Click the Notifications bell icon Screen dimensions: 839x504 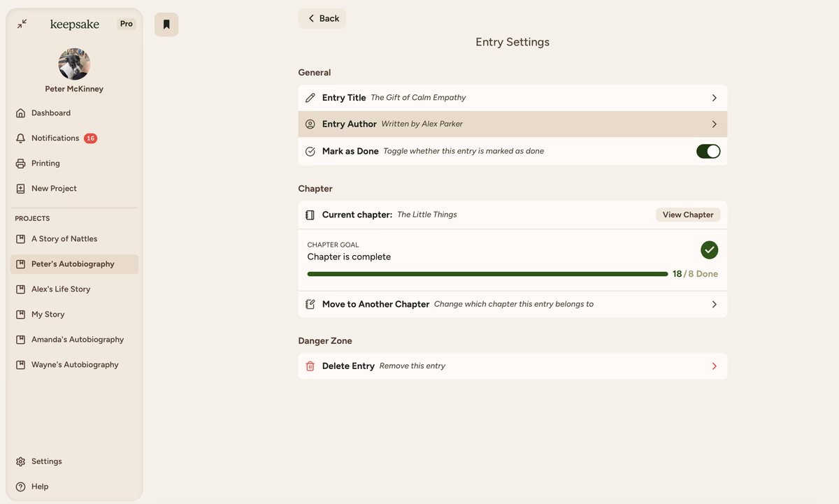tap(21, 138)
